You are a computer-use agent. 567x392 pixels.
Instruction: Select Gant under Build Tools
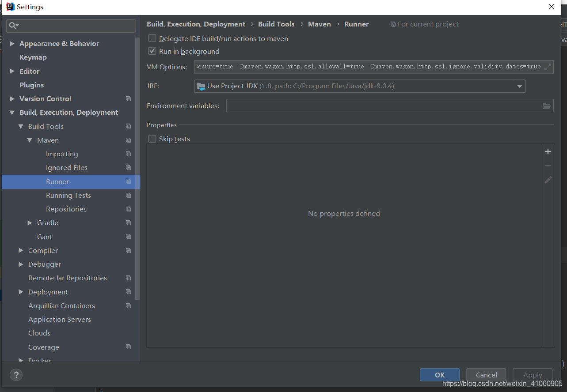[45, 237]
